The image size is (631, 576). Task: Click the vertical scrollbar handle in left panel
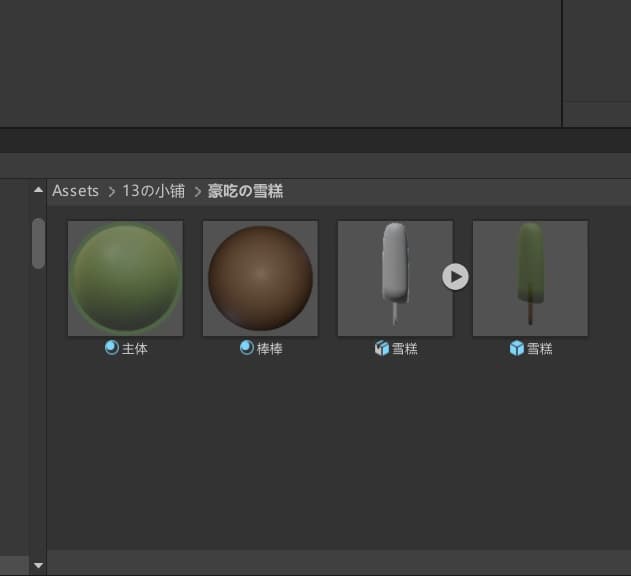click(38, 243)
